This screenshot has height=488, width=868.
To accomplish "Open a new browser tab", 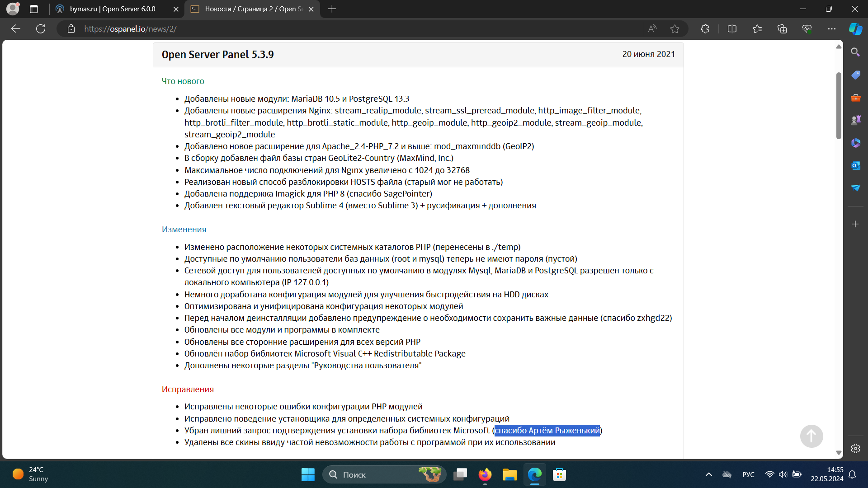I will (x=332, y=9).
